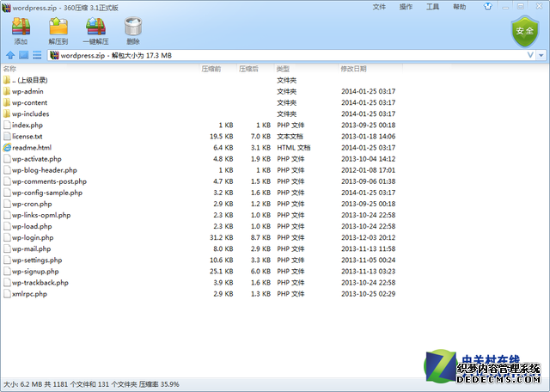Open the 操作 (Operations) menu
The image size is (550, 392).
click(406, 7)
